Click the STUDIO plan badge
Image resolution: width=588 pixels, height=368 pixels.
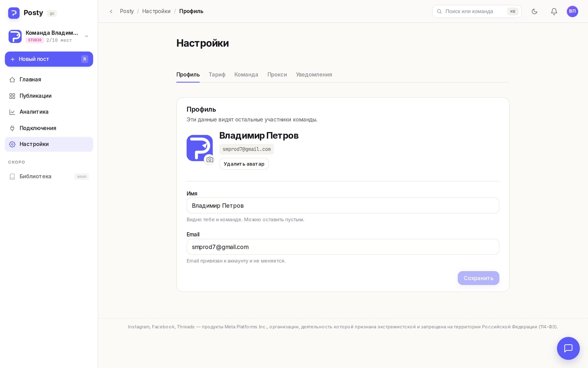(x=35, y=40)
